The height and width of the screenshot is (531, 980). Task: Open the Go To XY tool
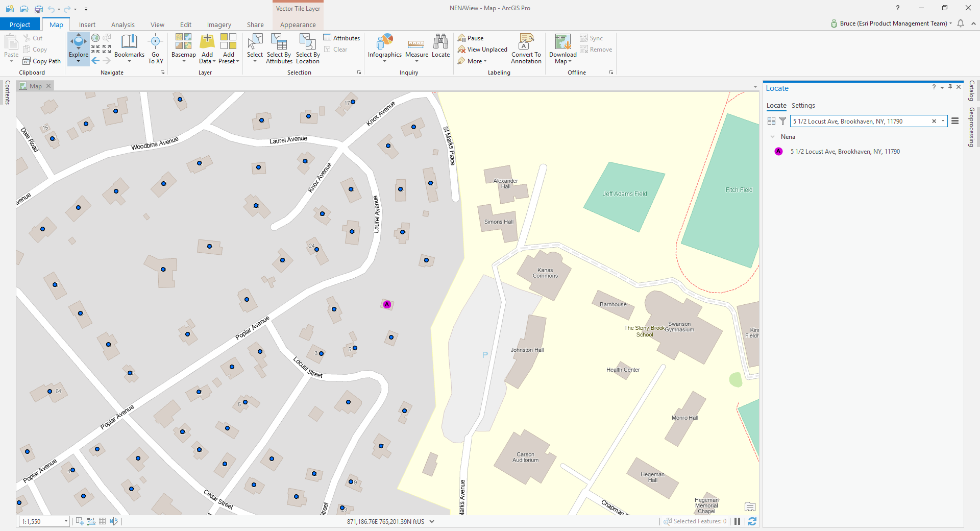click(156, 49)
